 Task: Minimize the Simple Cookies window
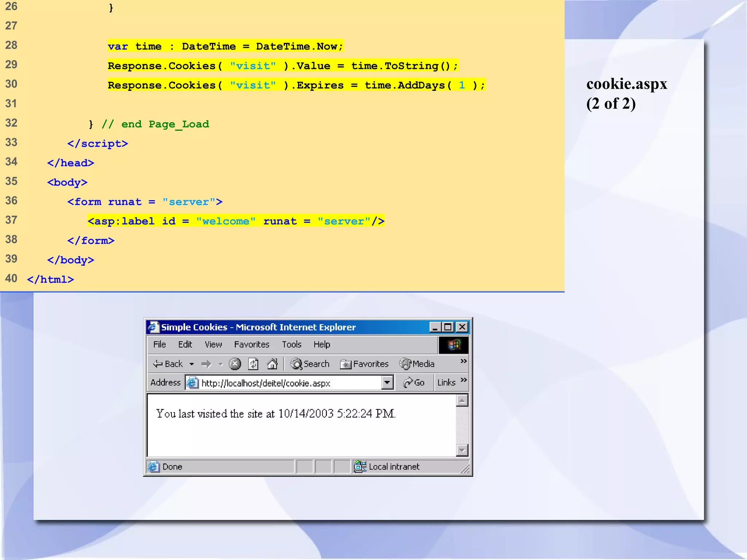click(435, 327)
